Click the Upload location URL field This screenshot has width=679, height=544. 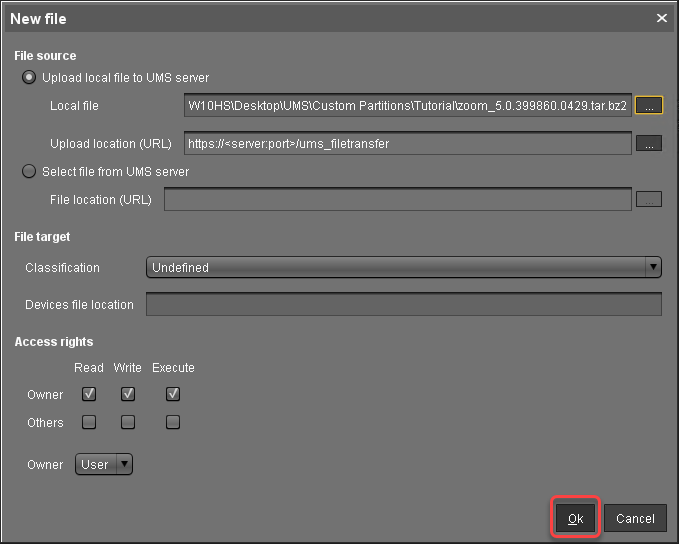click(x=407, y=144)
